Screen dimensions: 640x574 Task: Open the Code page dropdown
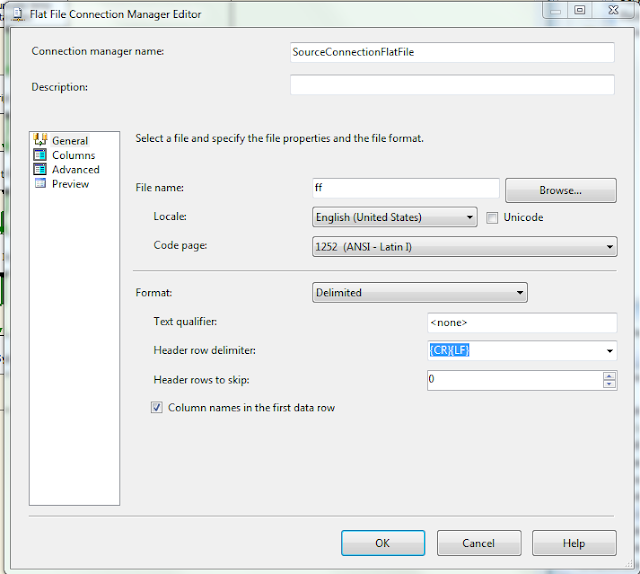[464, 247]
